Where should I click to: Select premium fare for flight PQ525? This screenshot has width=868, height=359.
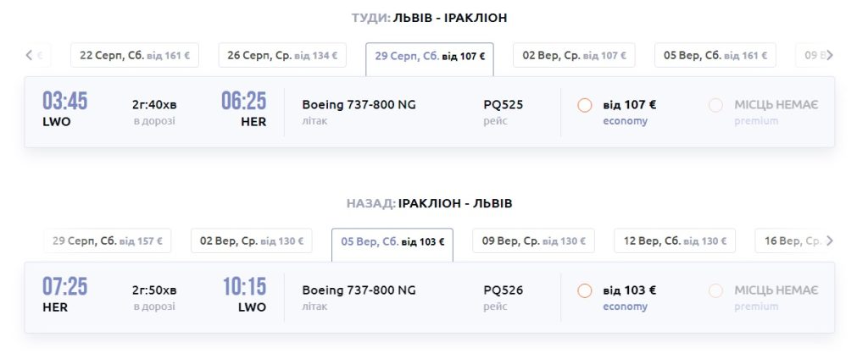(715, 106)
